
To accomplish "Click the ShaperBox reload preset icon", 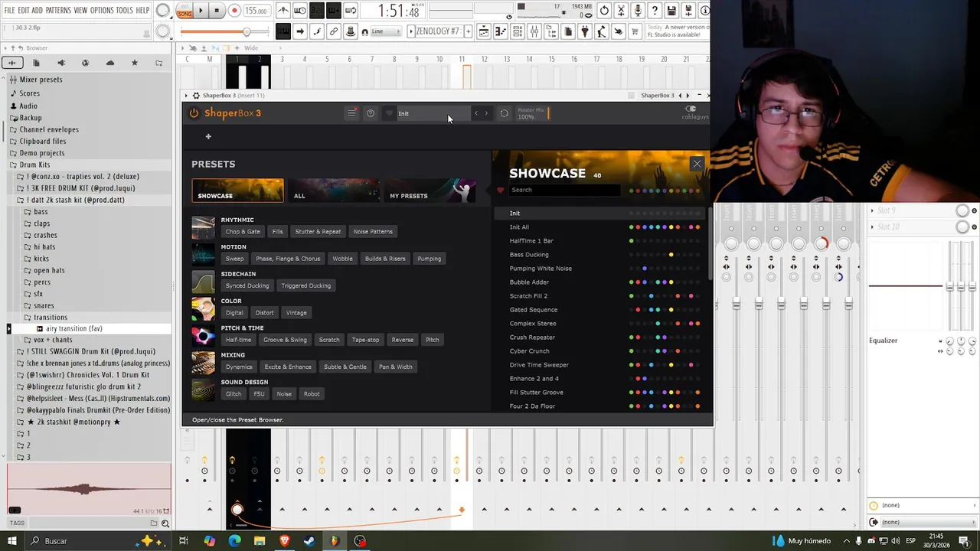I will tap(504, 113).
